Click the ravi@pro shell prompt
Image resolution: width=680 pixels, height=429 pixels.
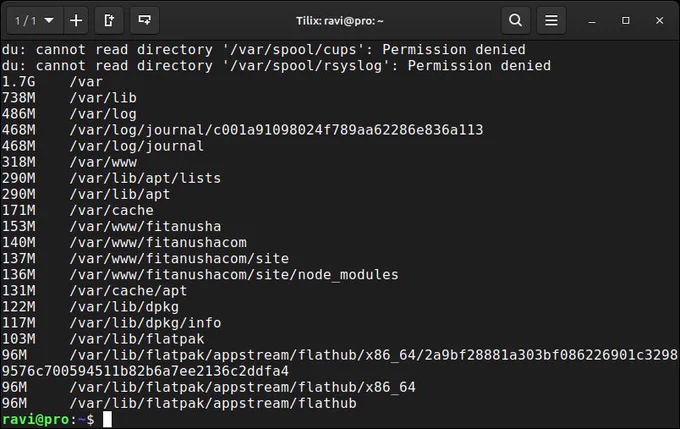point(48,419)
